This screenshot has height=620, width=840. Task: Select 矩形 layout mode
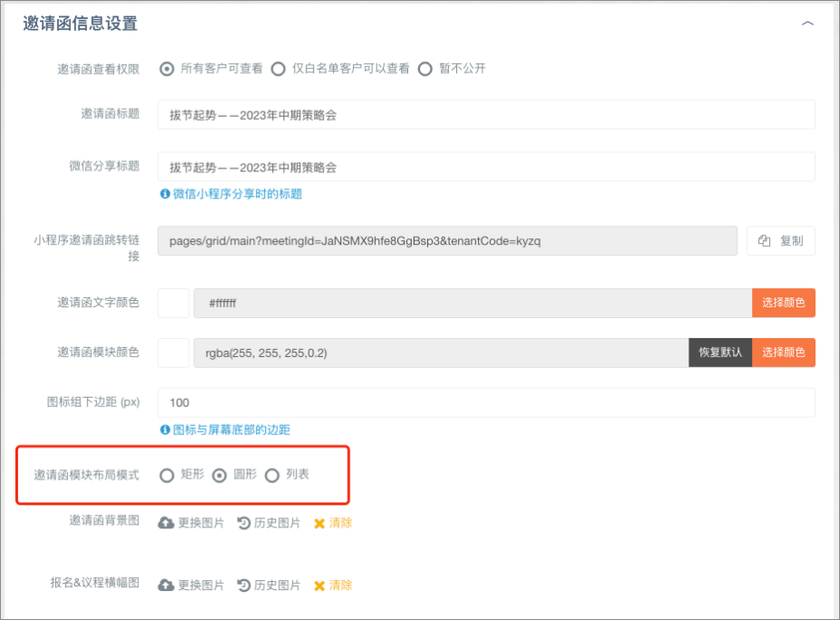click(167, 475)
